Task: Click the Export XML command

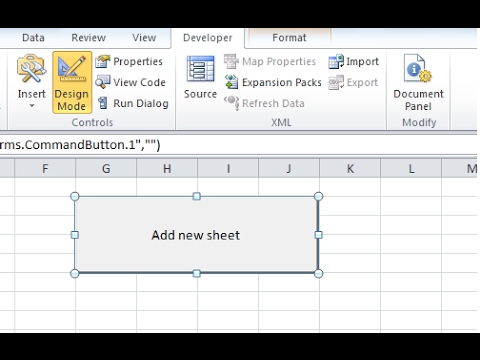Action: tap(353, 82)
